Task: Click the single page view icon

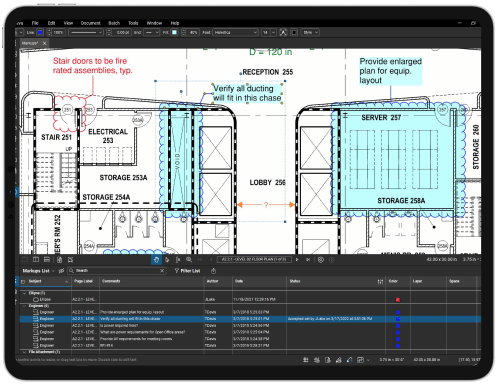Action: coord(25,260)
